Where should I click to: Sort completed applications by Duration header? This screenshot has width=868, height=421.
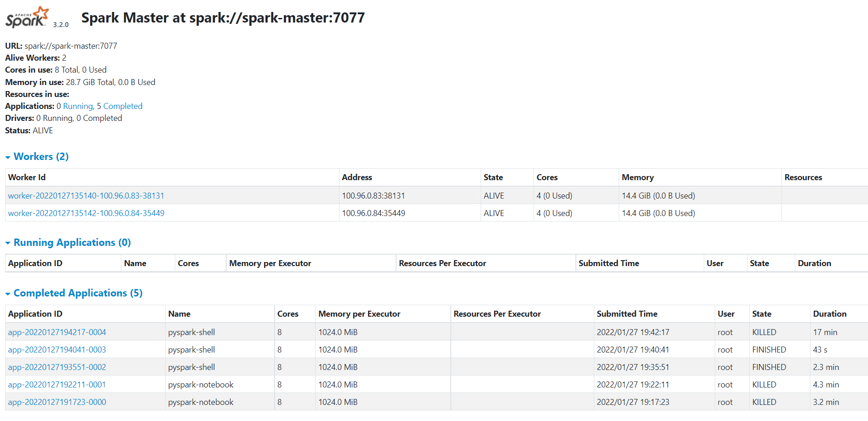tap(830, 314)
